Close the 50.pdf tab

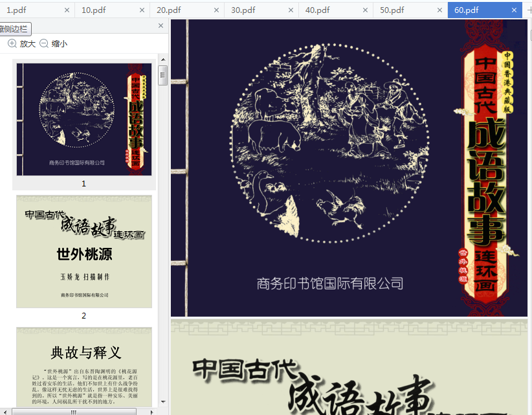[x=439, y=10]
